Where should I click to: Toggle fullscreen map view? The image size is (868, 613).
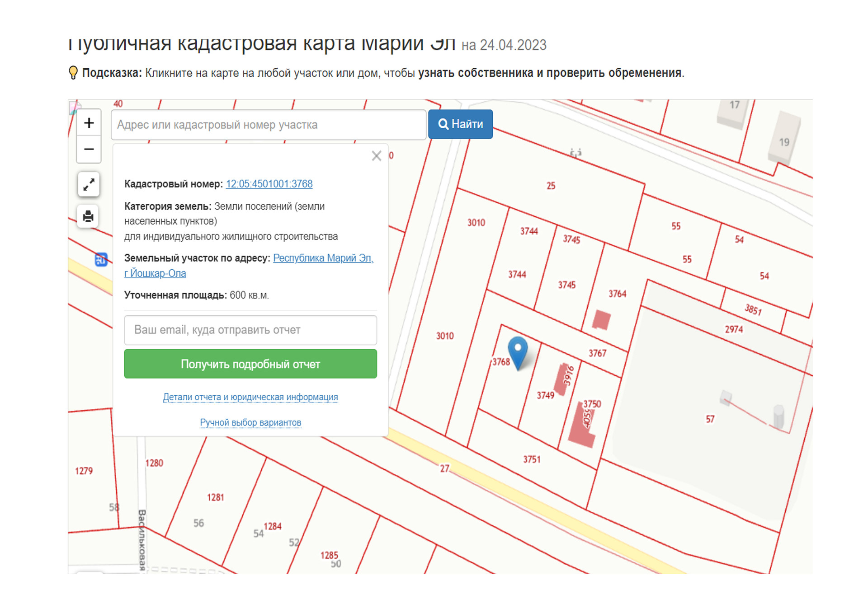89,184
